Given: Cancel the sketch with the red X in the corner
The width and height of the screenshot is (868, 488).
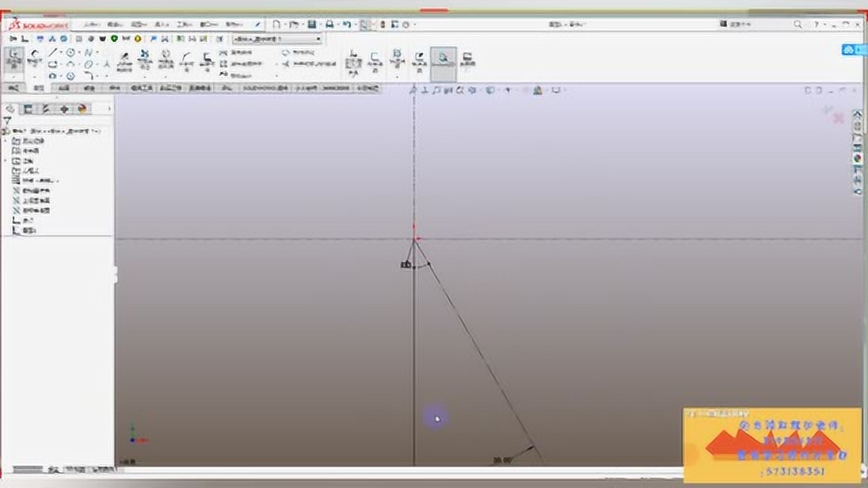Looking at the screenshot, I should coord(839,118).
